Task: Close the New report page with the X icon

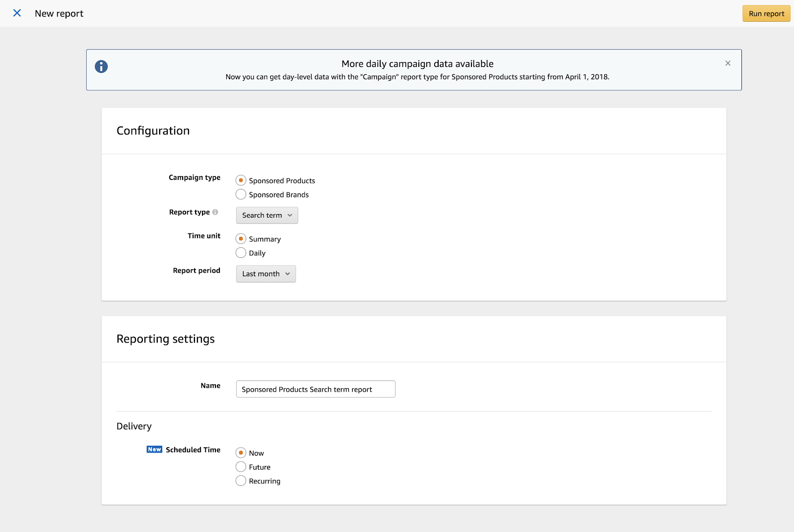Action: (17, 13)
